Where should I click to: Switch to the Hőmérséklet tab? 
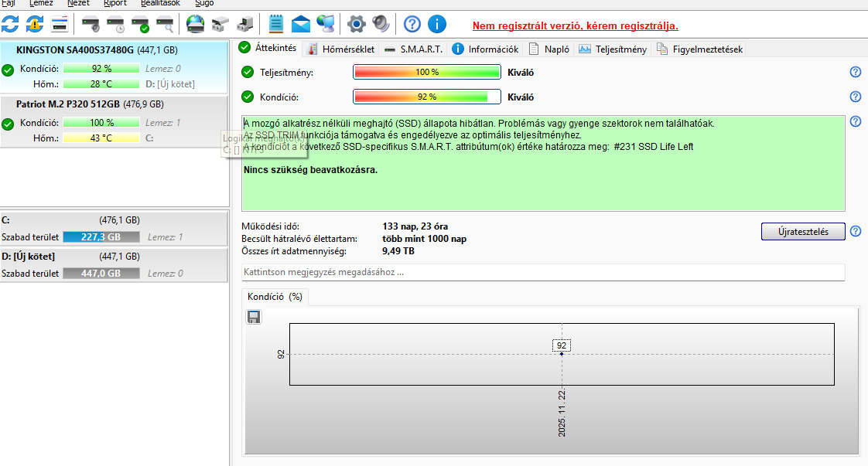point(341,49)
